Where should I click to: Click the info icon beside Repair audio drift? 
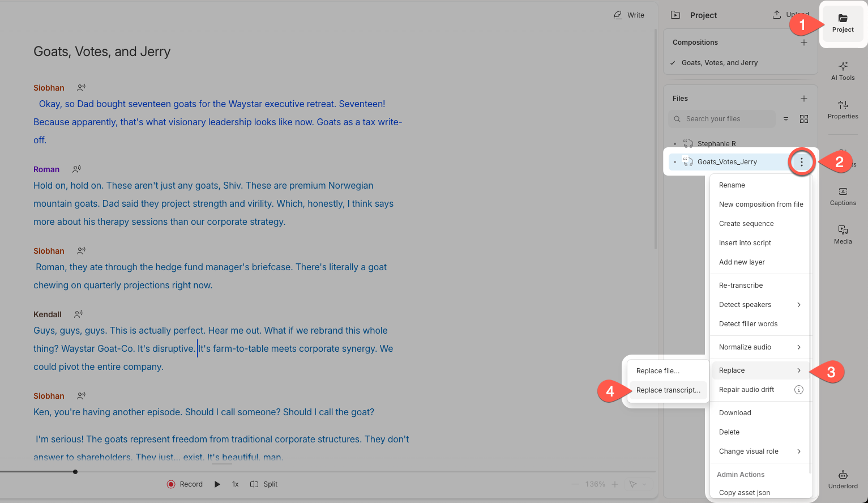tap(799, 390)
